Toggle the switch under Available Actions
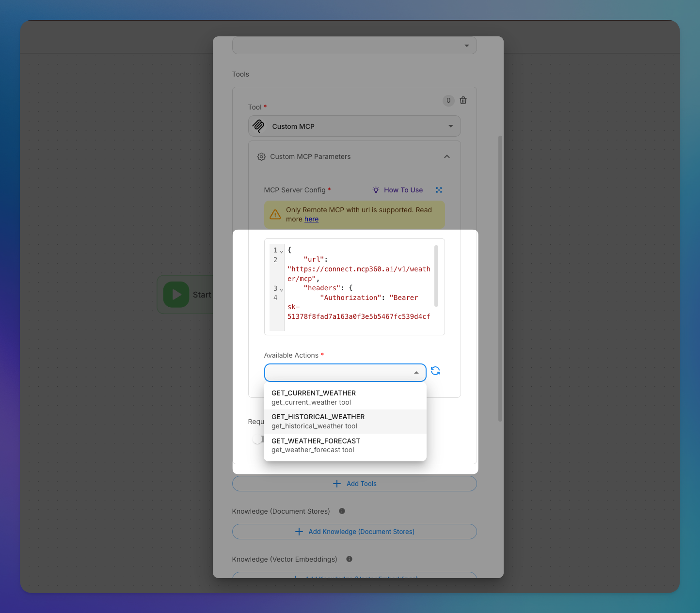 click(258, 439)
